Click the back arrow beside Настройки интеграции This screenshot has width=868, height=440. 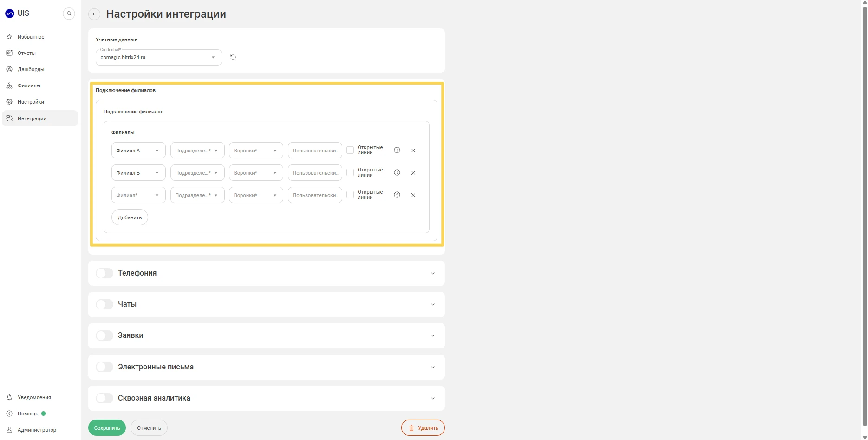click(x=94, y=14)
